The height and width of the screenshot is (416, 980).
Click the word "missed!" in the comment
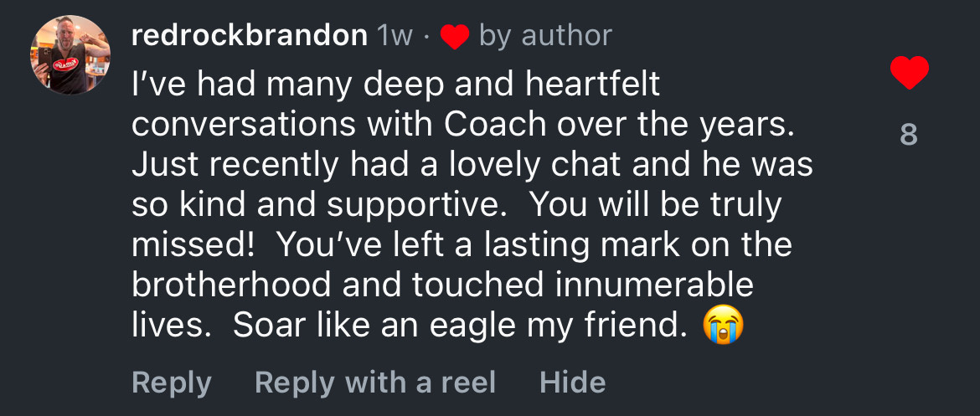(193, 245)
